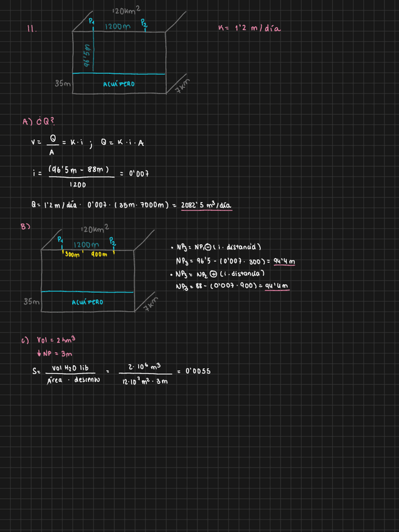399x532 pixels.
Task: Click the yellow 900m distance label
Action: (99, 254)
